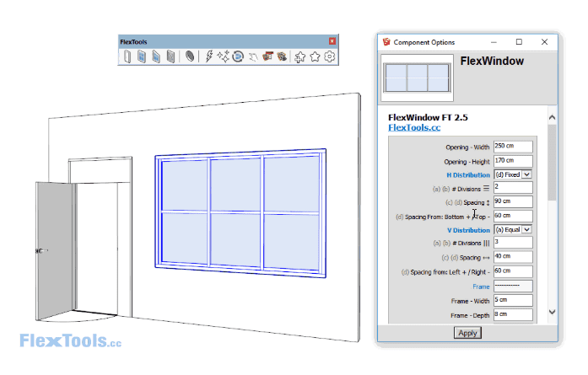Open the FlexTools.cc link

(414, 128)
